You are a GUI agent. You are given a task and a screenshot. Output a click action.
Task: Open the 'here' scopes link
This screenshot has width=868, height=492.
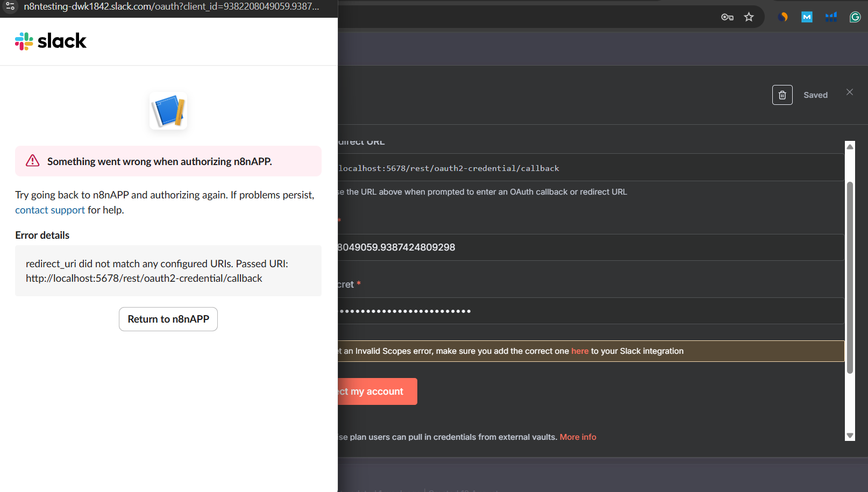580,351
